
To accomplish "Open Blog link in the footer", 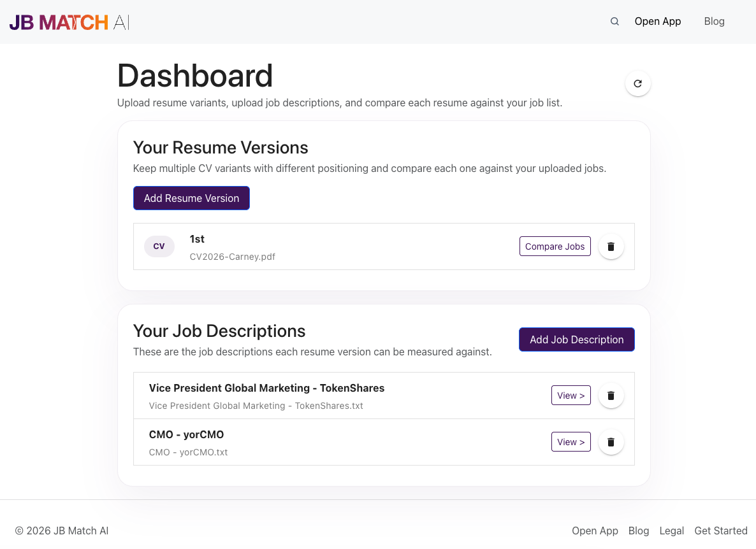I will pyautogui.click(x=639, y=531).
